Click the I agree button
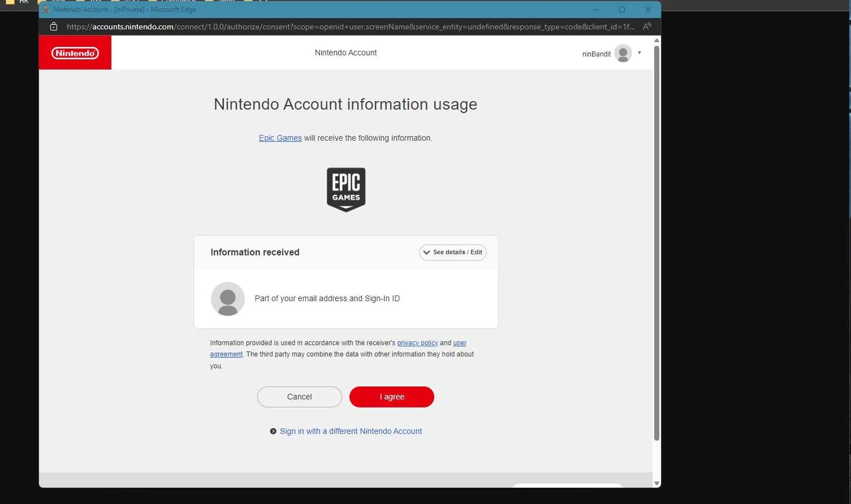 coord(392,397)
